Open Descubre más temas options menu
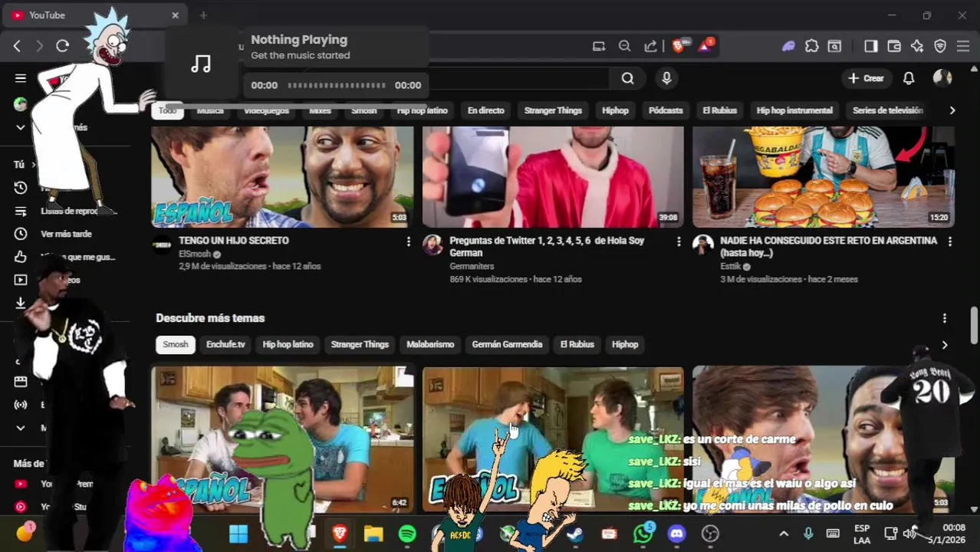 pyautogui.click(x=945, y=318)
